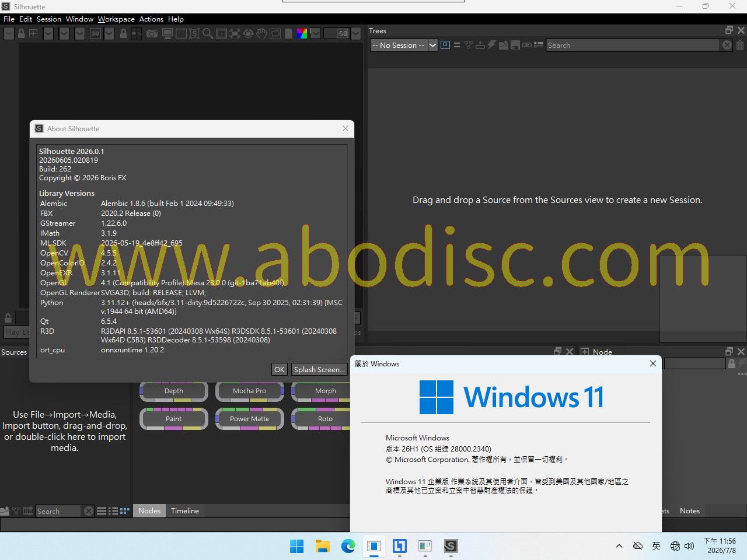Close the About Silhouette dialog
The image size is (747, 560).
[x=345, y=128]
